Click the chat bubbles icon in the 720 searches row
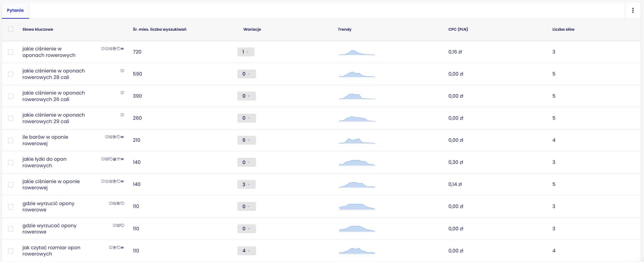Viewport: 644px width, 262px height. [x=118, y=49]
